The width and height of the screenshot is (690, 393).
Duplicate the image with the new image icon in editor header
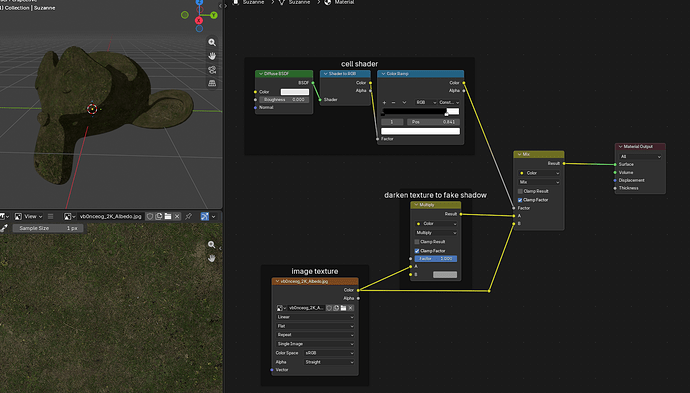[x=159, y=216]
